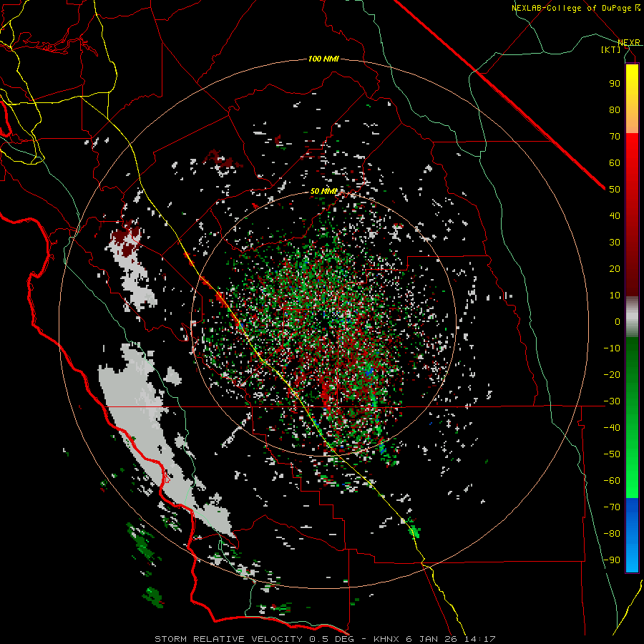Click the blue bottom segment of the color bar
This screenshot has width=644, height=644.
[x=632, y=535]
